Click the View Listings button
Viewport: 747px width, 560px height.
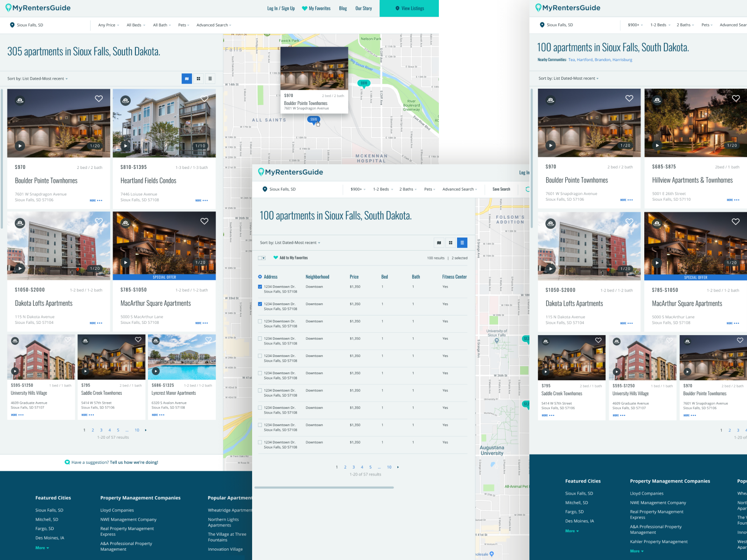point(409,8)
